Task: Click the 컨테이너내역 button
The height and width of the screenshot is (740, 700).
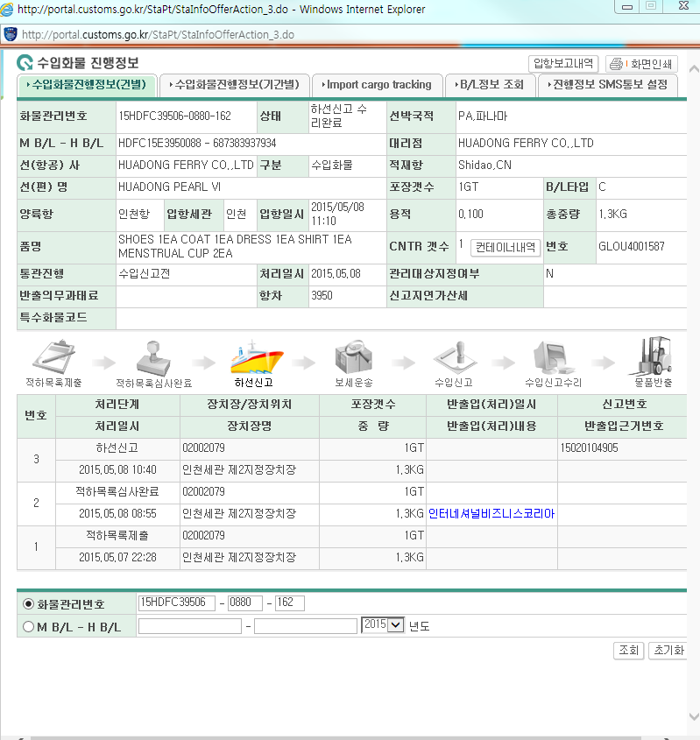Action: tap(505, 247)
